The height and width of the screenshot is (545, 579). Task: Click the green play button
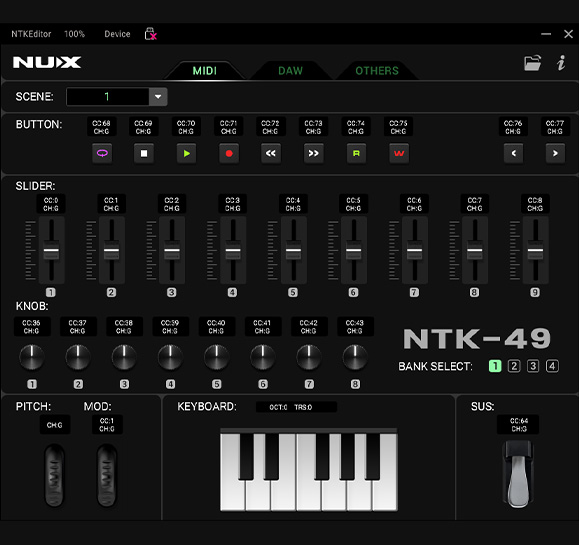point(186,153)
